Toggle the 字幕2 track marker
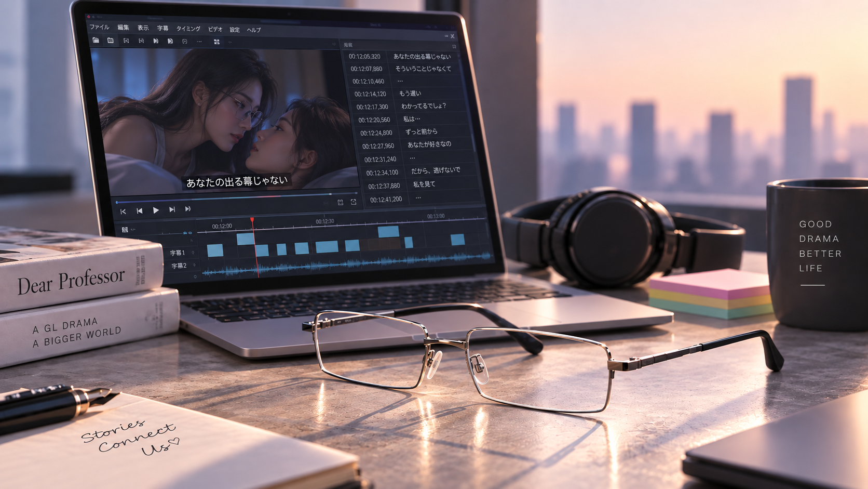Viewport: 868px width, 489px height. [195, 265]
